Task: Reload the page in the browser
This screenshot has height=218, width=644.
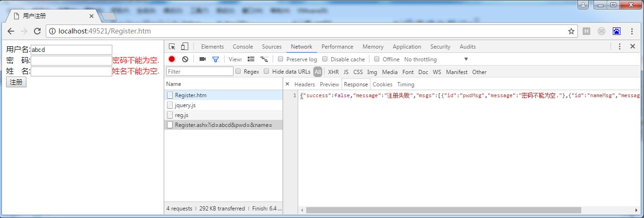Action: click(37, 31)
